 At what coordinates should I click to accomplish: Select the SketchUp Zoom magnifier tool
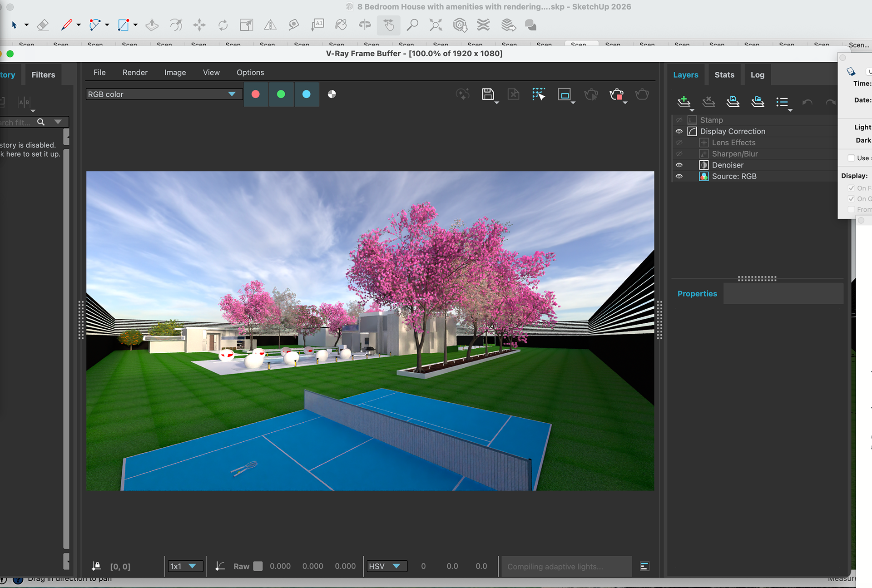pos(412,25)
